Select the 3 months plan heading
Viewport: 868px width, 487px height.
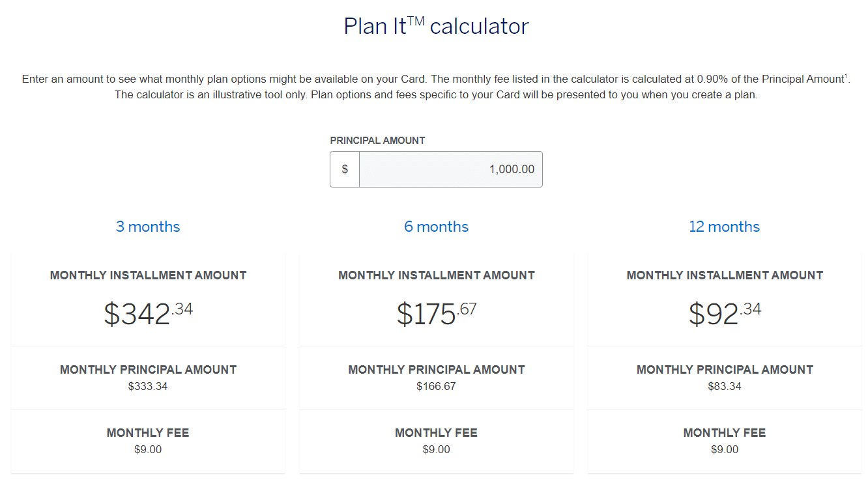tap(148, 227)
